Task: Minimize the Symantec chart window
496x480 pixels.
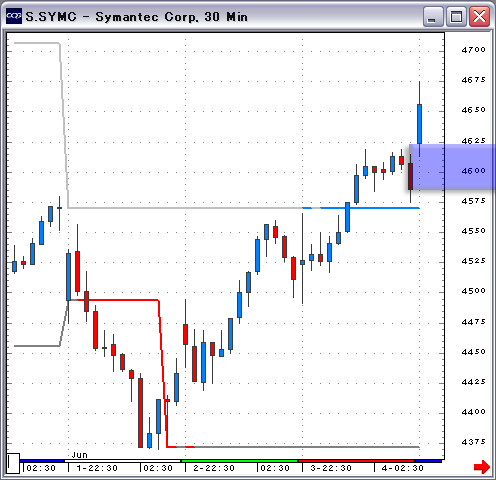Action: point(433,16)
